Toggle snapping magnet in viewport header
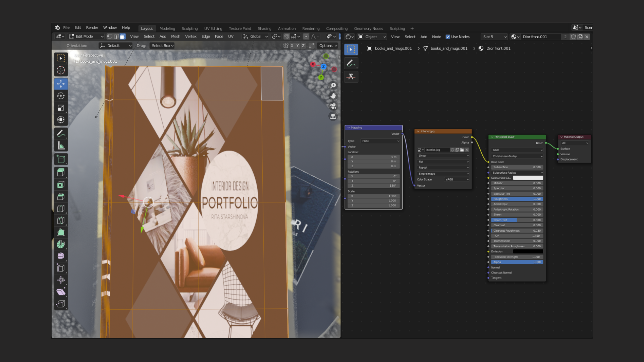Viewport: 644px width, 362px height. 287,37
